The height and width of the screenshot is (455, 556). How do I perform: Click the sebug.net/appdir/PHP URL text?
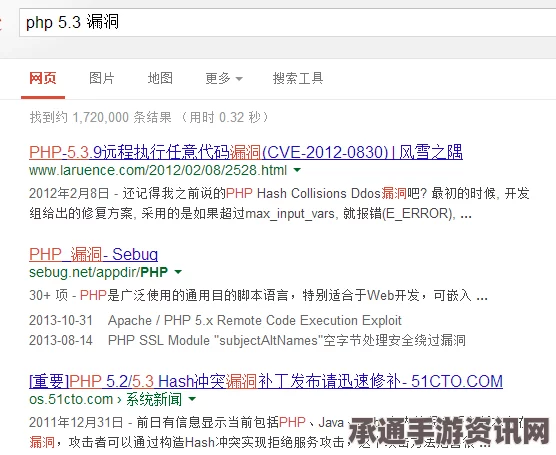click(x=99, y=272)
